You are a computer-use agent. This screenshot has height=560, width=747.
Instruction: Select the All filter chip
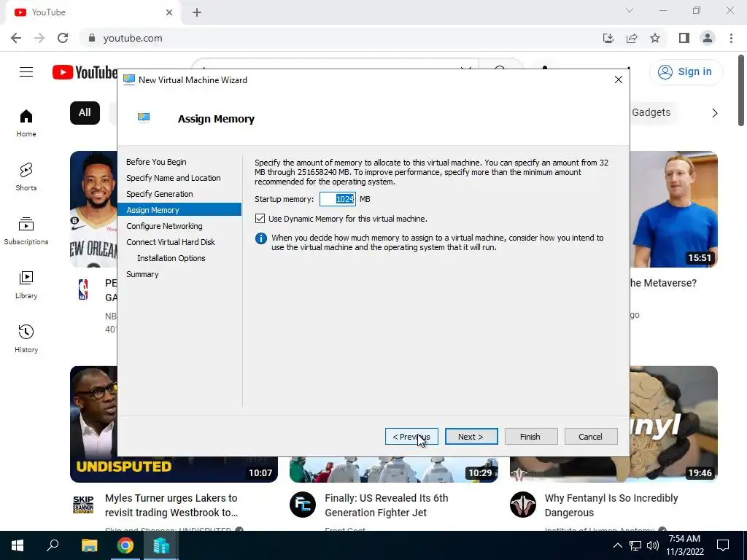[x=85, y=113]
